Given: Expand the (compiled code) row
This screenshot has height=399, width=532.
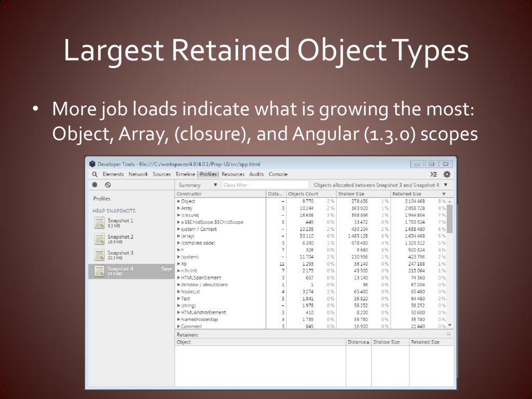Looking at the screenshot, I should click(x=179, y=243).
